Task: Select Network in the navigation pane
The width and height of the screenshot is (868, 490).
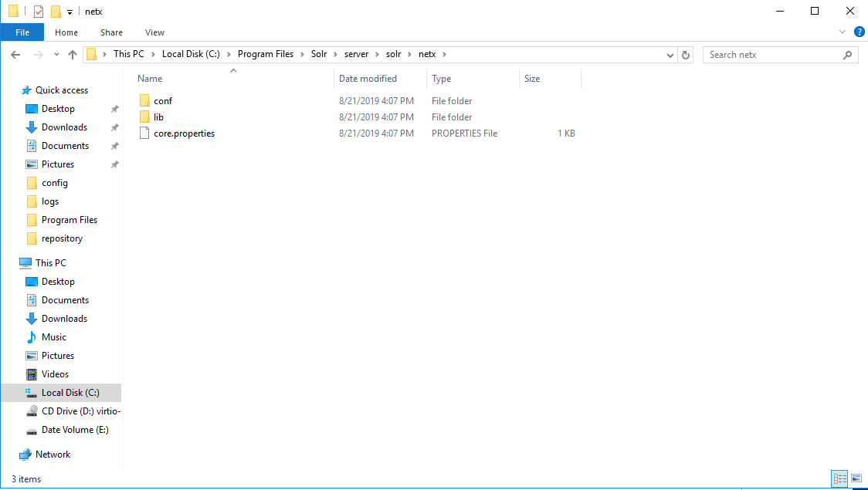Action: pyautogui.click(x=53, y=455)
